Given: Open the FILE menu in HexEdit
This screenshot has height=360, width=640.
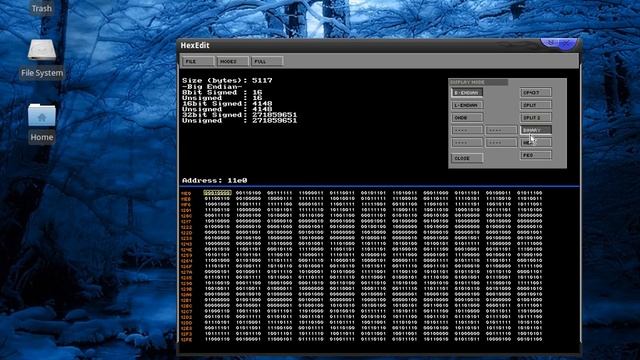Looking at the screenshot, I should click(x=198, y=61).
